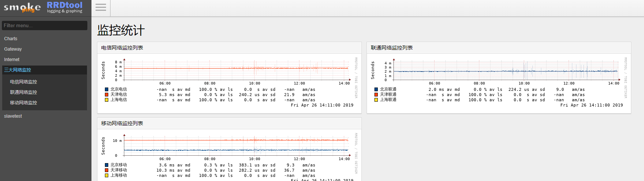Select 联通网络监控 in the sidebar
The height and width of the screenshot is (181, 644).
click(24, 92)
